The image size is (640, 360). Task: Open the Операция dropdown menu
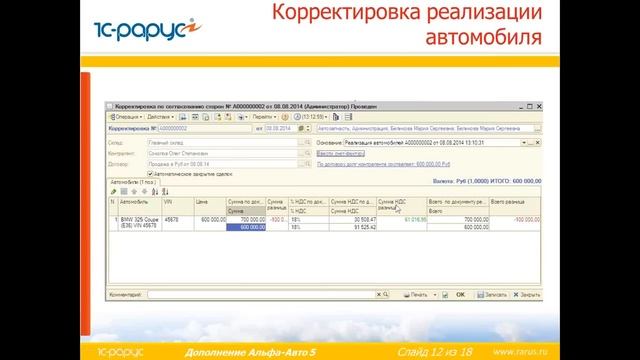pos(126,117)
